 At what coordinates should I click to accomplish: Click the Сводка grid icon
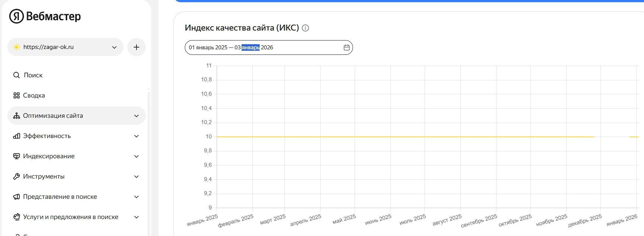pyautogui.click(x=17, y=95)
